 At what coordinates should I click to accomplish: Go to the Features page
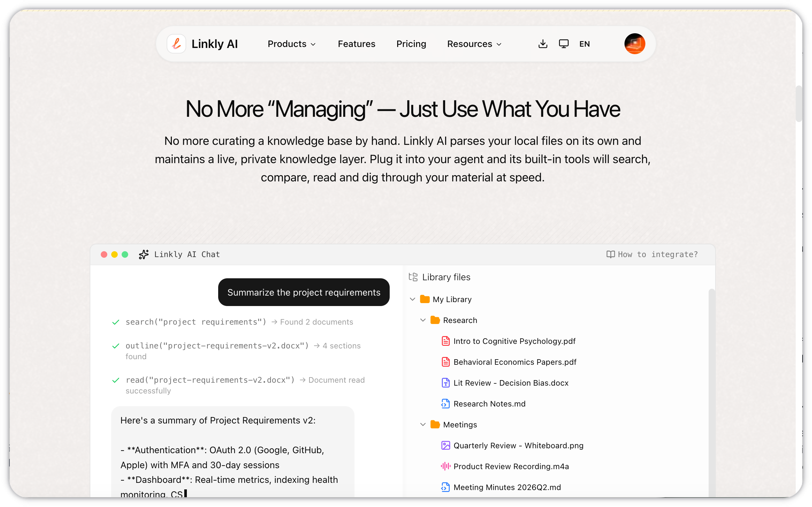pos(356,44)
